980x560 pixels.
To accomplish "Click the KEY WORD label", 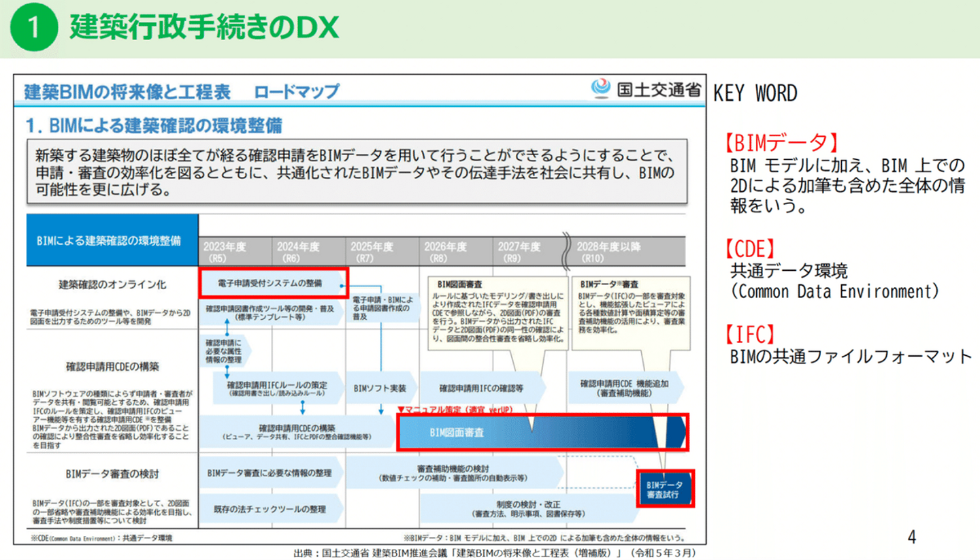I will click(x=755, y=94).
